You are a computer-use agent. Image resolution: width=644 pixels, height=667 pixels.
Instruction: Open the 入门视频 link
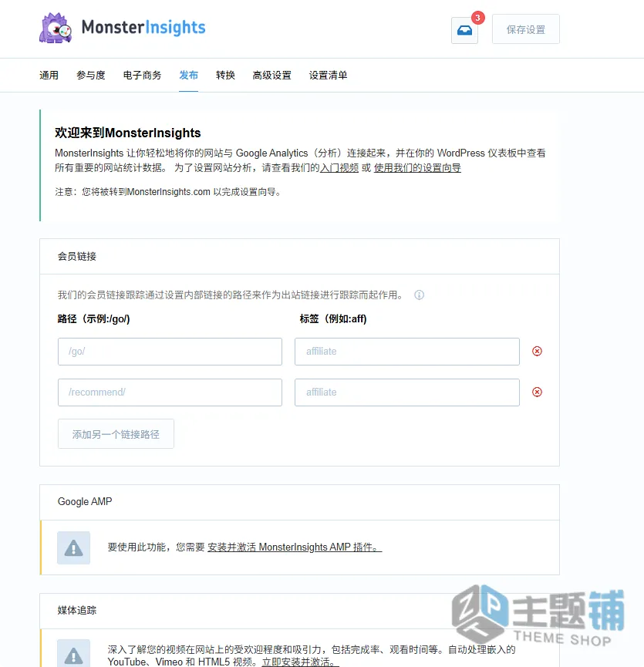click(x=339, y=167)
